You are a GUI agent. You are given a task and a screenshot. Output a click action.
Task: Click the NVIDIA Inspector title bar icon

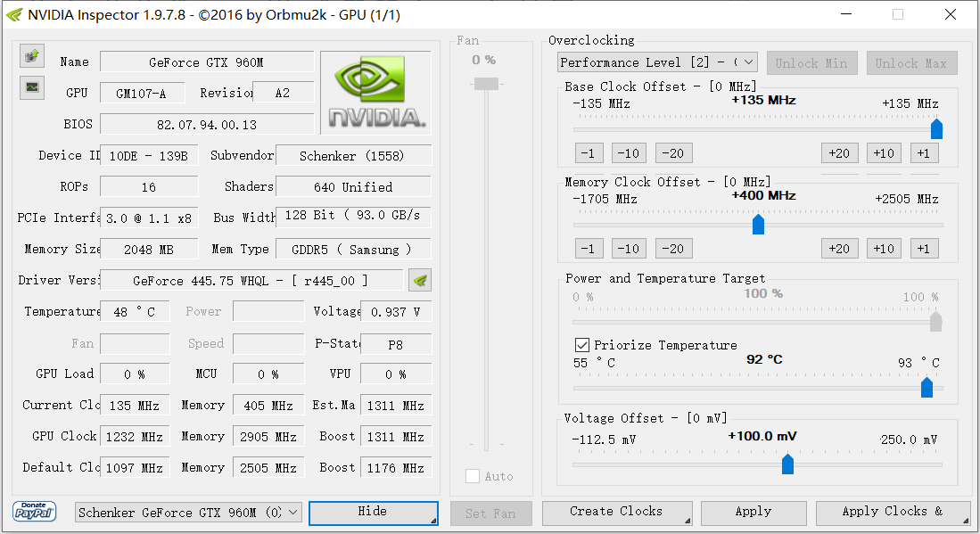13,14
